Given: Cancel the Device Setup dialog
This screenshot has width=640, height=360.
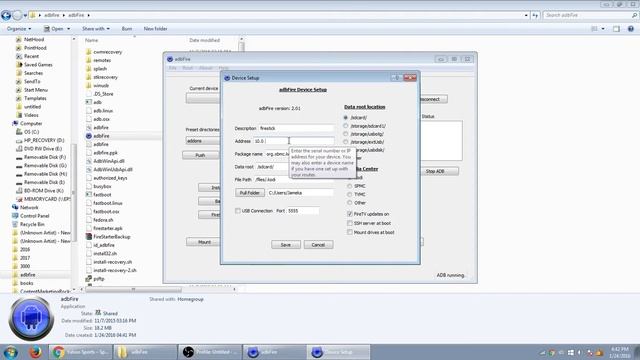Looking at the screenshot, I should [318, 244].
